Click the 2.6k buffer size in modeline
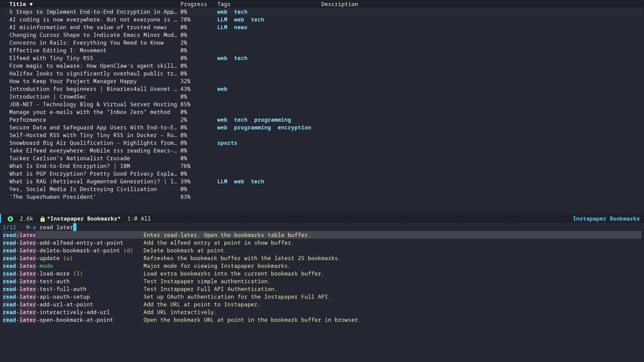 (x=26, y=219)
